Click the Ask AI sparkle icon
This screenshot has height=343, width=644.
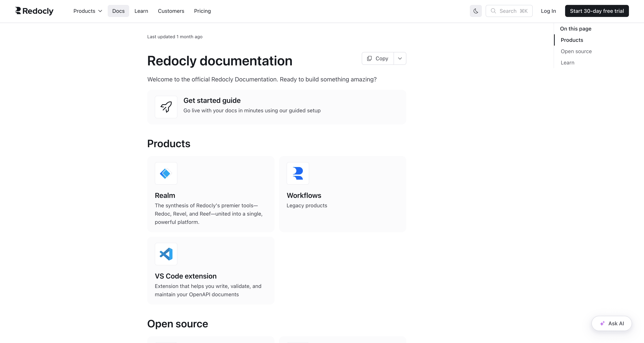pos(602,323)
